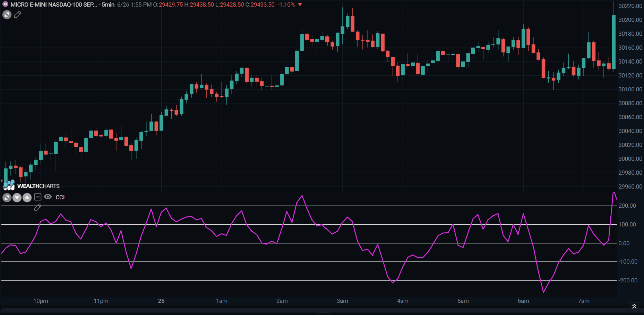This screenshot has width=644, height=315.
Task: Click the CCI panel expand arrows icon
Action: coord(7,198)
